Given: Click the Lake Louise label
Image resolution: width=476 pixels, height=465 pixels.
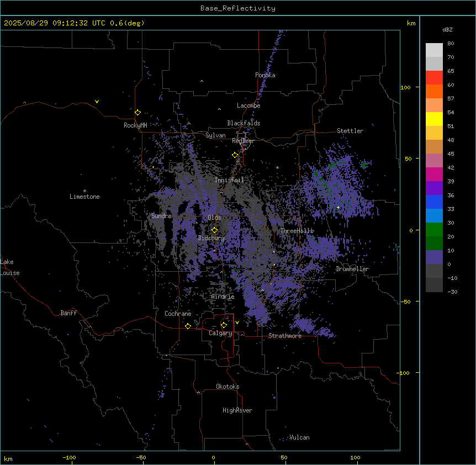Looking at the screenshot, I should pyautogui.click(x=10, y=267).
